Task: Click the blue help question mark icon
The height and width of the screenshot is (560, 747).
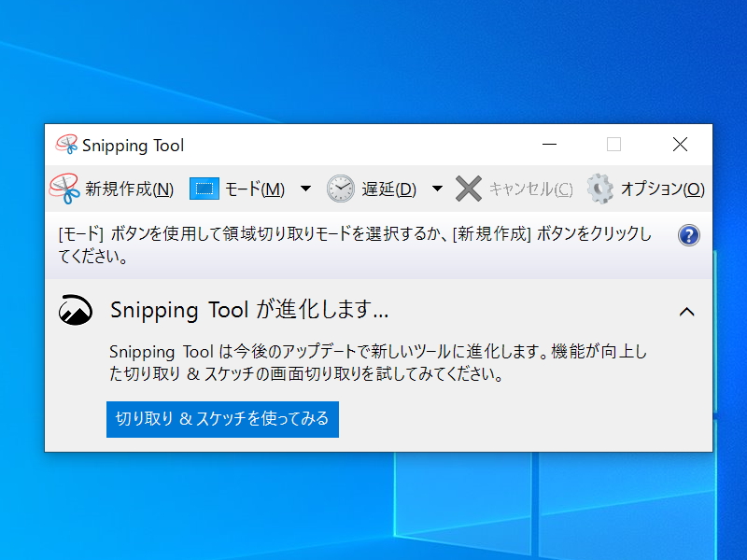Action: tap(688, 236)
